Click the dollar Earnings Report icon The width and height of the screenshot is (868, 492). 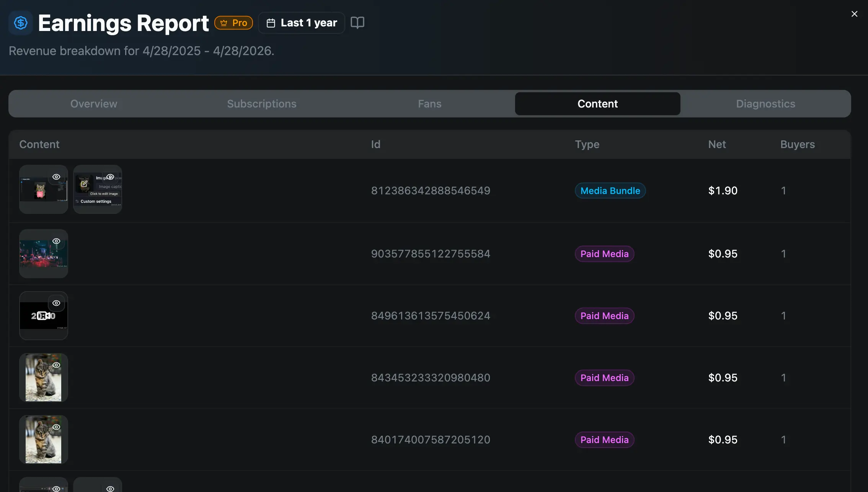(21, 23)
